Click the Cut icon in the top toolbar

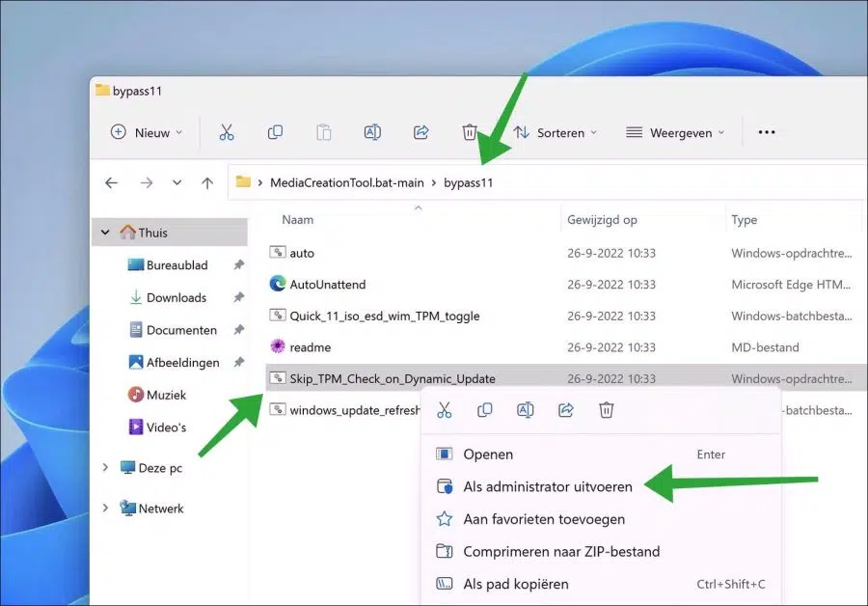click(x=227, y=132)
